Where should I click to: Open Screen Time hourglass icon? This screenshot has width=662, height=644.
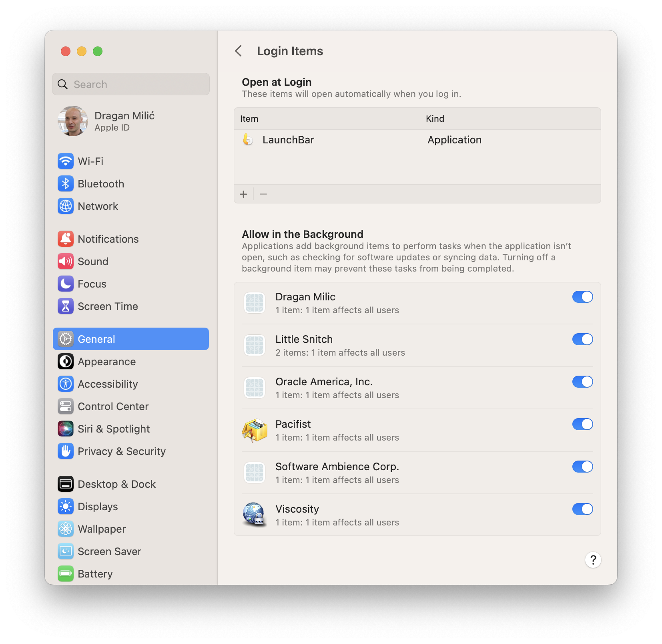tap(66, 306)
